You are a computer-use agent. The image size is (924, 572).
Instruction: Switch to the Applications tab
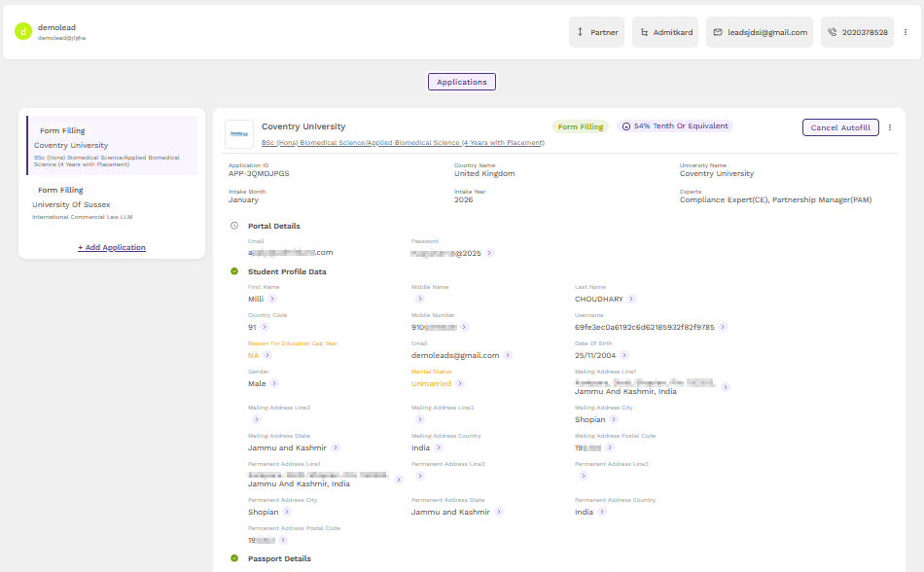pyautogui.click(x=462, y=82)
